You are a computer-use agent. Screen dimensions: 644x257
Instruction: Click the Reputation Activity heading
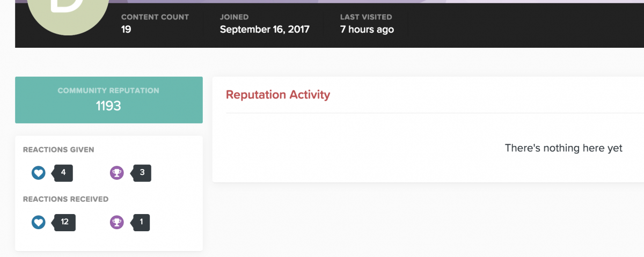point(278,95)
